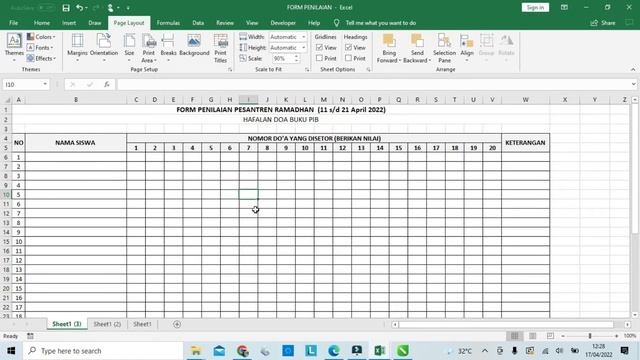This screenshot has height=360, width=640.
Task: Click the Sign in button
Action: click(x=535, y=7)
